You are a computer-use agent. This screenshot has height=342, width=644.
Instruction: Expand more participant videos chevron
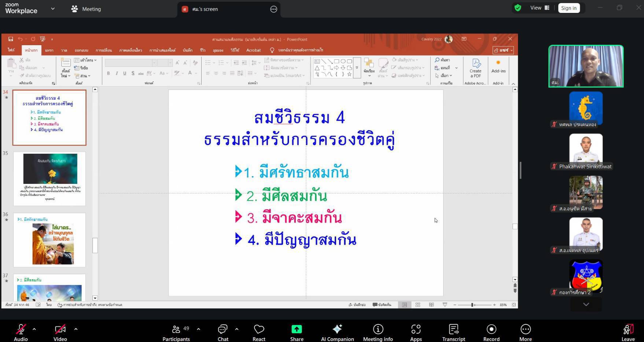(x=586, y=304)
